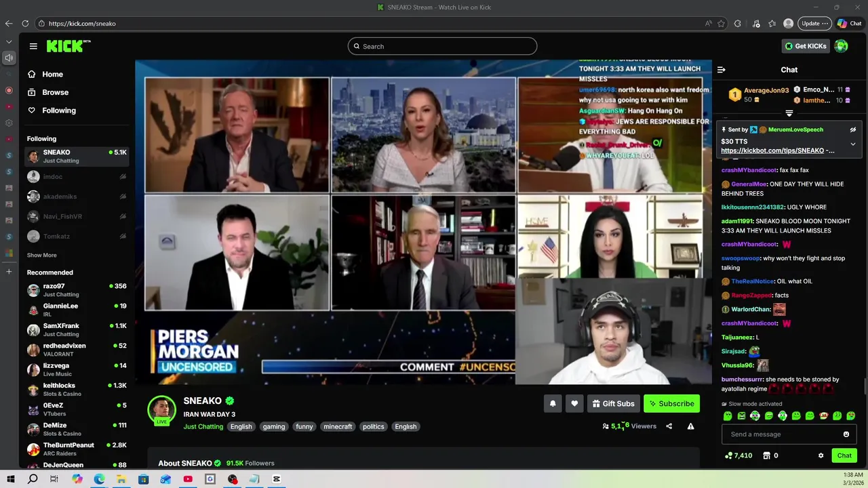868x488 pixels.
Task: Insert the first green emote in quick bar
Action: pos(728,416)
